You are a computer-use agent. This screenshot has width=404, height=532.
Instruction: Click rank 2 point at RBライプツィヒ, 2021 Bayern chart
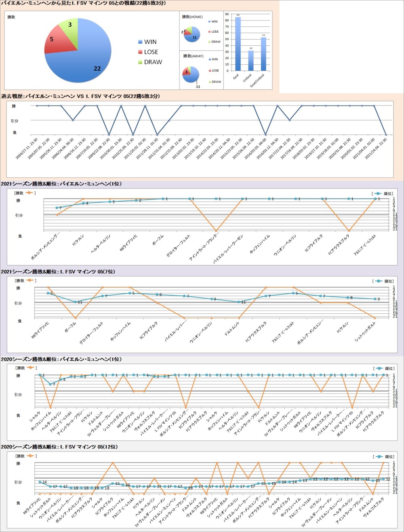pos(137,200)
